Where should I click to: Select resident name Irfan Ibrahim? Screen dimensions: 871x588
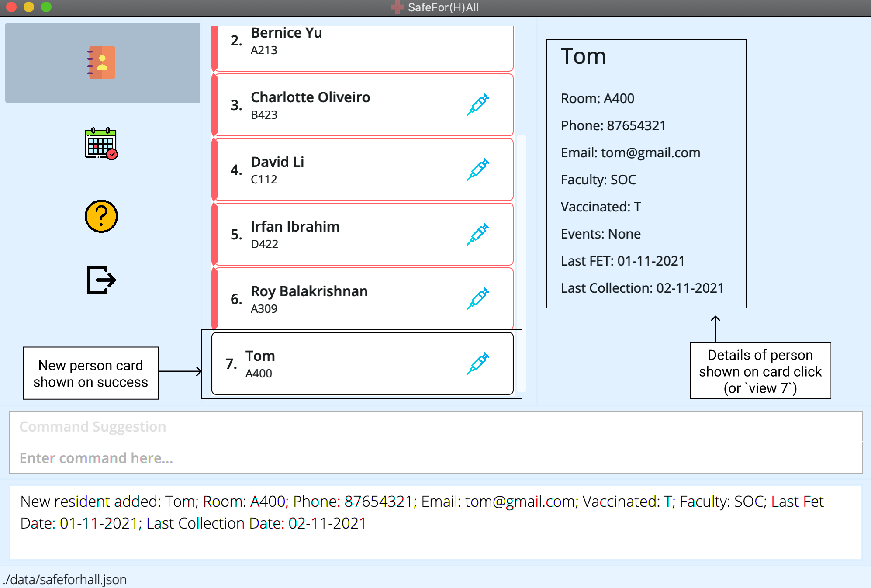295,226
